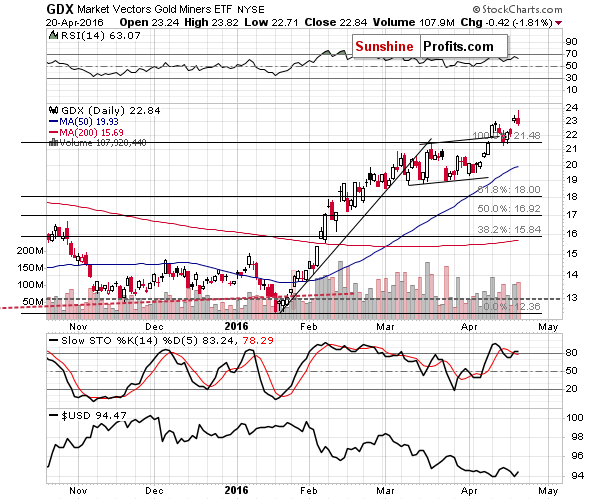The width and height of the screenshot is (600, 500).
Task: Click the 80 level on stochastic axis
Action: [571, 353]
